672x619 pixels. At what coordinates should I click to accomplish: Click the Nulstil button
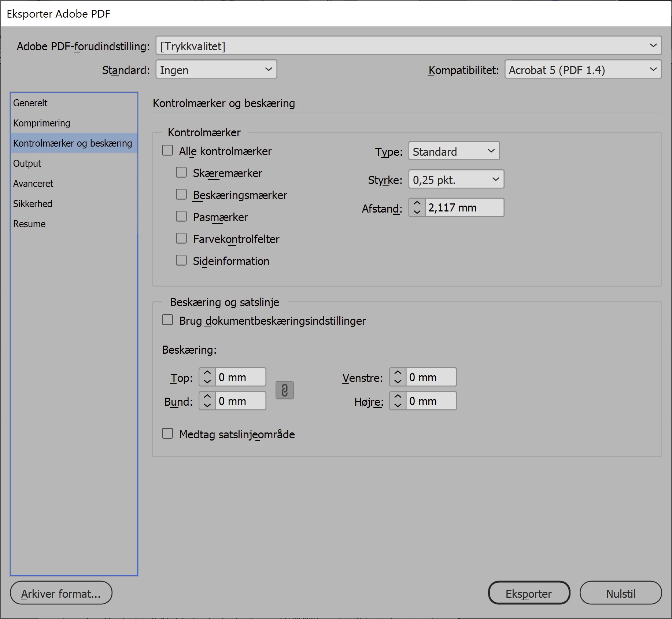point(621,593)
